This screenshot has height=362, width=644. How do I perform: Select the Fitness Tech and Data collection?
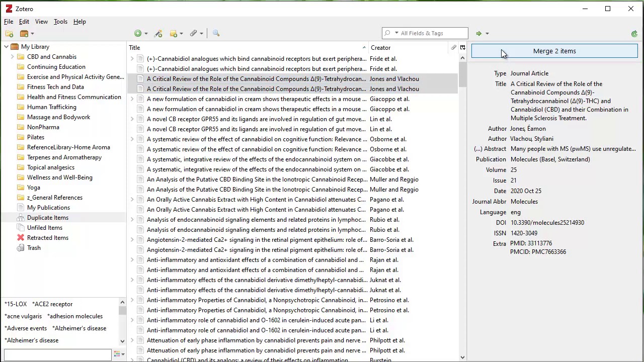click(x=55, y=87)
